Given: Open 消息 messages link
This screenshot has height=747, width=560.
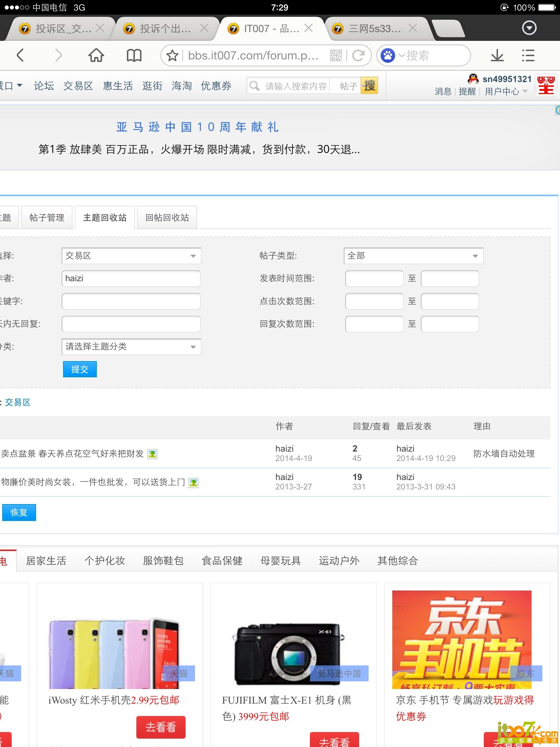Looking at the screenshot, I should pos(443,91).
